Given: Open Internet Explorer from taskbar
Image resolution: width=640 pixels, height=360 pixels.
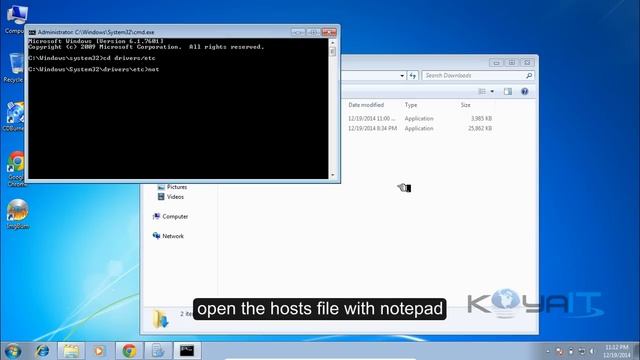Looking at the screenshot, I should 42,351.
